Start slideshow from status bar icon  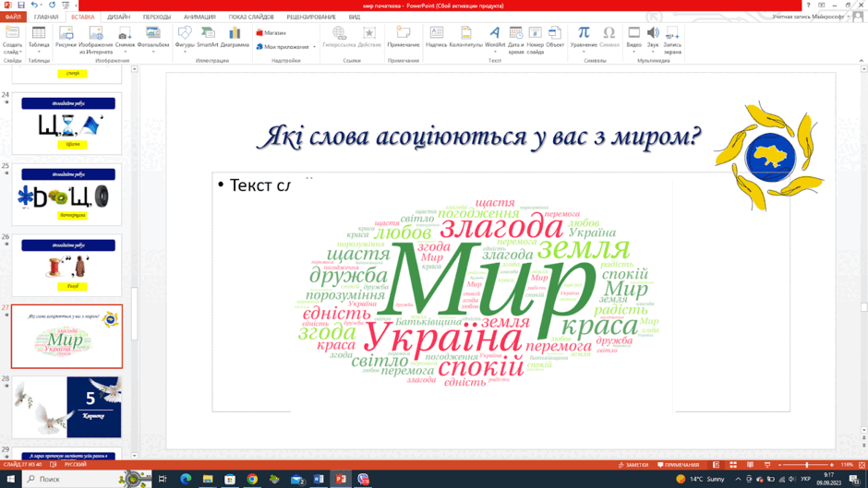pyautogui.click(x=767, y=465)
